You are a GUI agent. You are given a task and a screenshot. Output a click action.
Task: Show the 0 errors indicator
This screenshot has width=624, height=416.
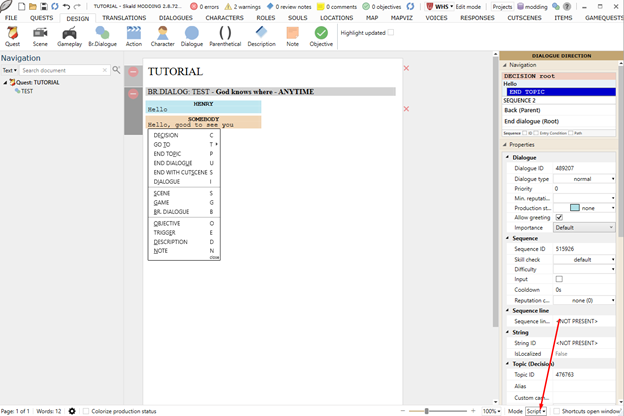(205, 6)
